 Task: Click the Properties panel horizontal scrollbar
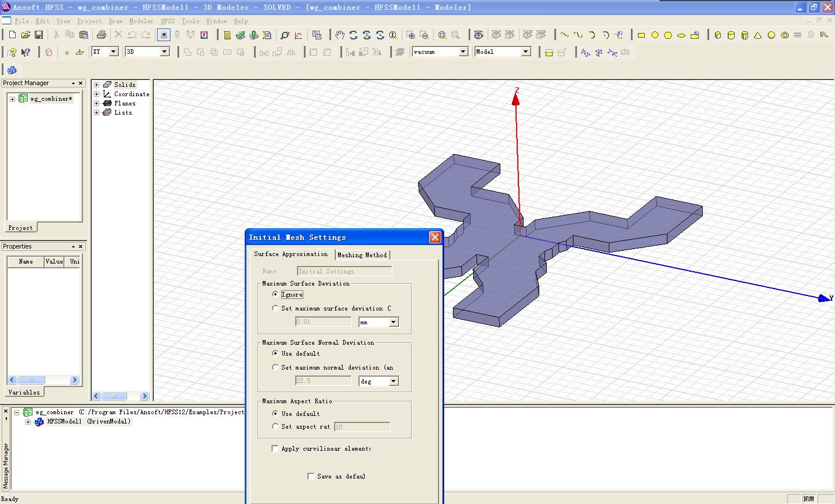tap(43, 380)
